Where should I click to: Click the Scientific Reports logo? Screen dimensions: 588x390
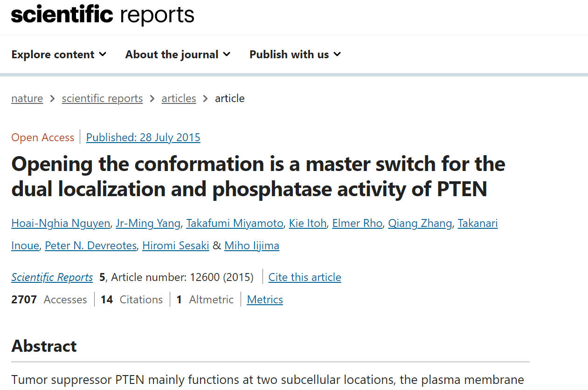click(103, 15)
